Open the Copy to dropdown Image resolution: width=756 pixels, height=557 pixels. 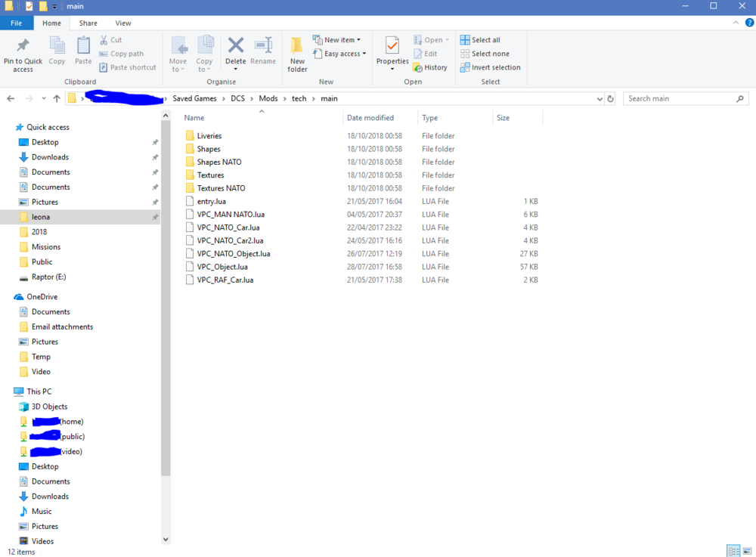coord(204,54)
